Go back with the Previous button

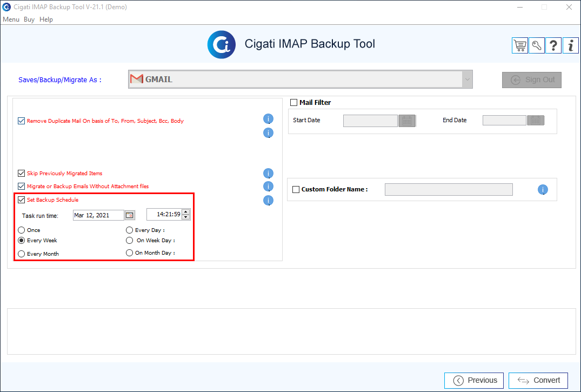pyautogui.click(x=474, y=381)
